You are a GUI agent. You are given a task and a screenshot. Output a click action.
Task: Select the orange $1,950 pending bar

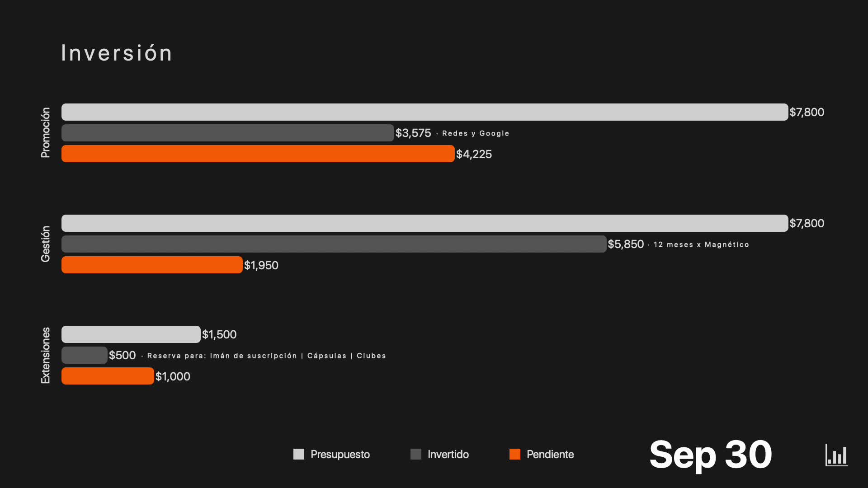click(152, 265)
